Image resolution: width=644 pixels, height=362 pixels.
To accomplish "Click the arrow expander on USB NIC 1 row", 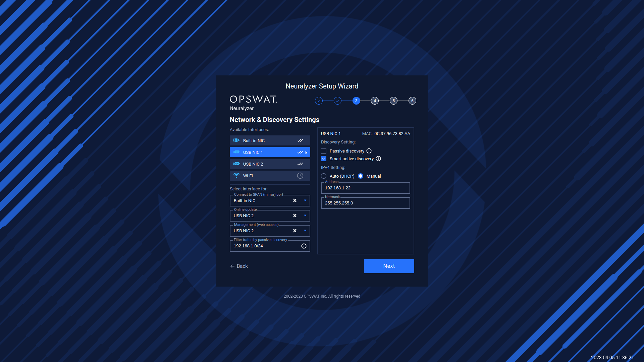I will 306,153.
